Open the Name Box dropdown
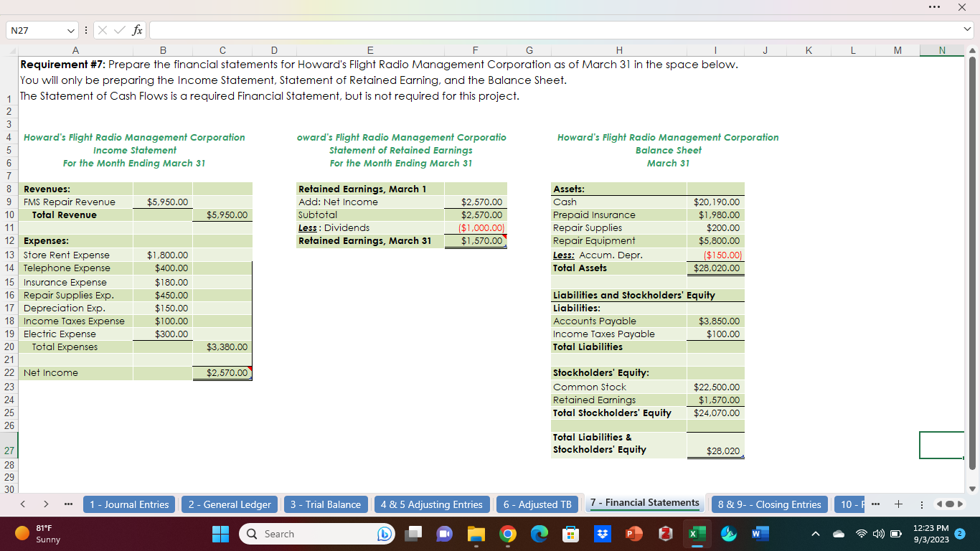Viewport: 980px width, 551px height. 70,30
